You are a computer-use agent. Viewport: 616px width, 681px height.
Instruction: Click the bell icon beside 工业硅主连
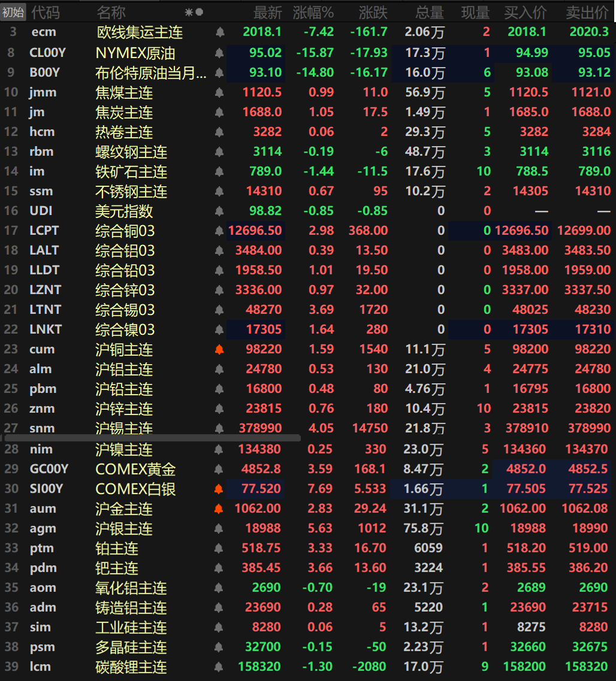pyautogui.click(x=219, y=627)
